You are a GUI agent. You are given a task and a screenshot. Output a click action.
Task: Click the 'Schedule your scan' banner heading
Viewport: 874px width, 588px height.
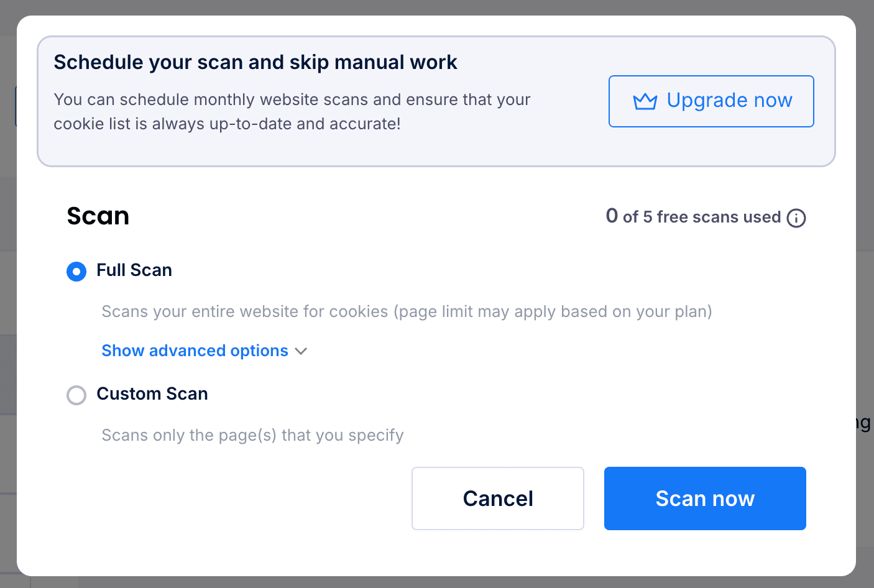(255, 62)
